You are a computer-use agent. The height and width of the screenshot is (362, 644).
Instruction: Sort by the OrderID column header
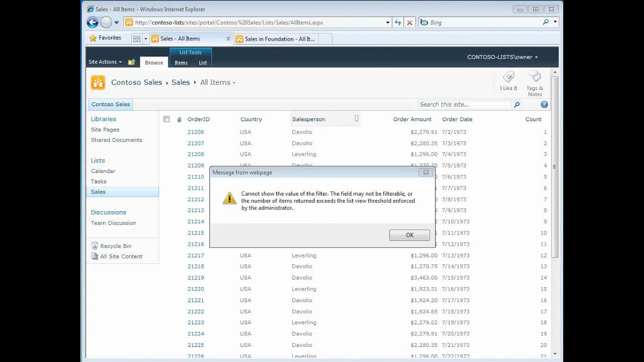[x=199, y=120]
